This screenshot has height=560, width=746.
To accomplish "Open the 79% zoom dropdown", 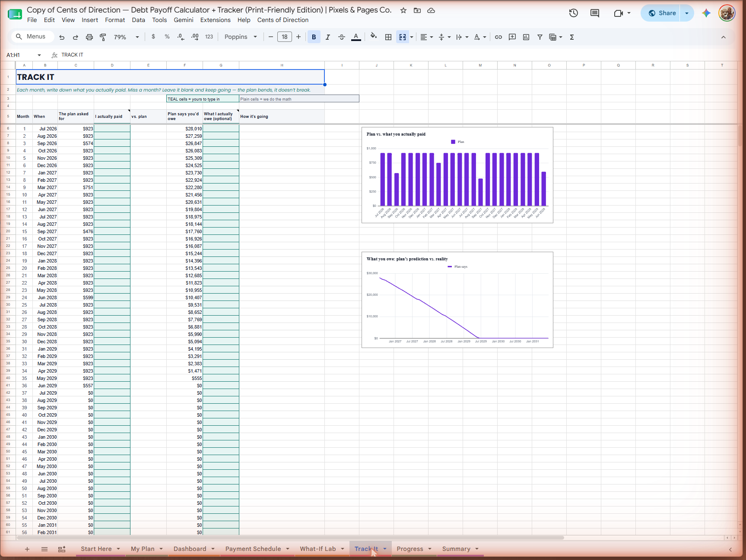I will tap(126, 37).
